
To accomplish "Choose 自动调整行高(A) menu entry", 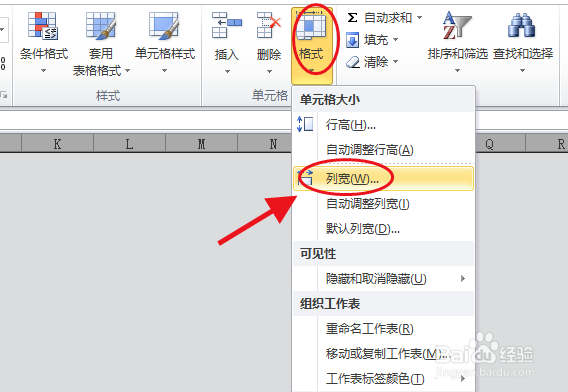I will [384, 150].
